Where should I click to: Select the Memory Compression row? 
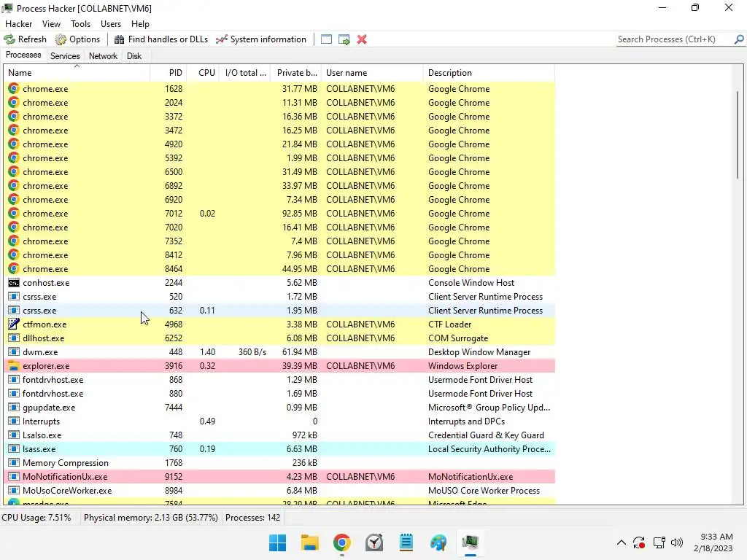point(279,463)
